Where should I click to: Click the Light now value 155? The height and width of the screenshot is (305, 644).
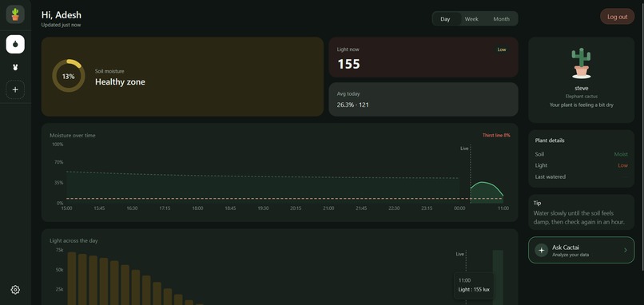348,64
